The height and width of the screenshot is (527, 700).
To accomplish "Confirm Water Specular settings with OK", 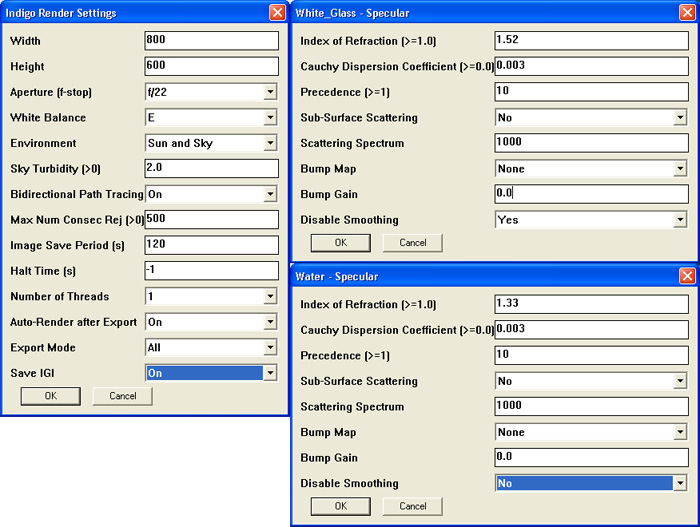I will (341, 506).
